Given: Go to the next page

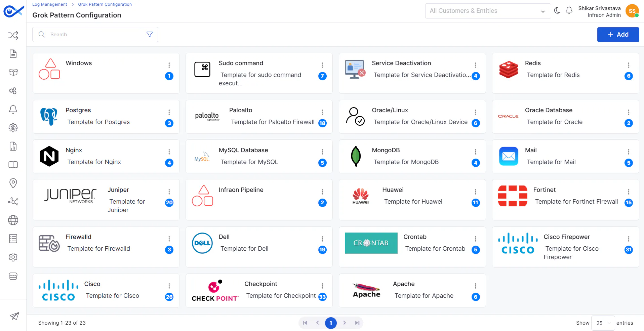Looking at the screenshot, I should click(x=345, y=323).
